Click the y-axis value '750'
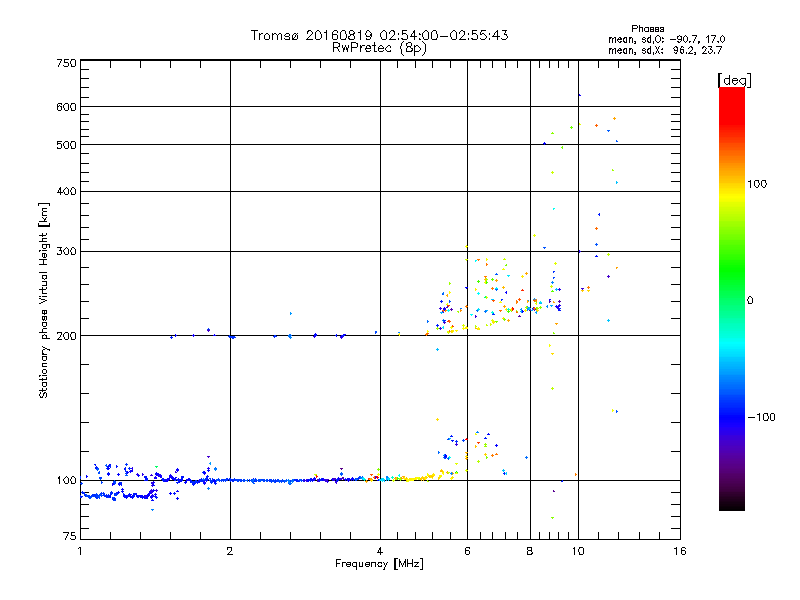This screenshot has width=800, height=600. pyautogui.click(x=66, y=63)
